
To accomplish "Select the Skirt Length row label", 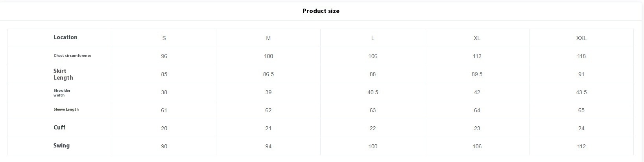I will [x=63, y=74].
